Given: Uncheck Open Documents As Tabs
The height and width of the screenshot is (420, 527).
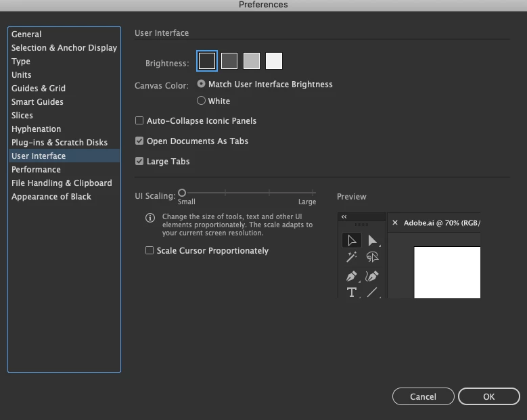Looking at the screenshot, I should pos(139,141).
